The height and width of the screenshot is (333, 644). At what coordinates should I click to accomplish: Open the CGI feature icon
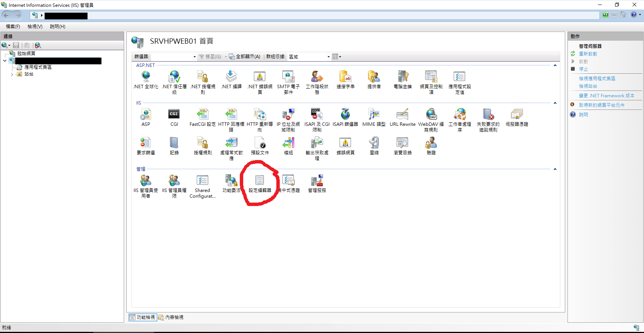pos(174,117)
